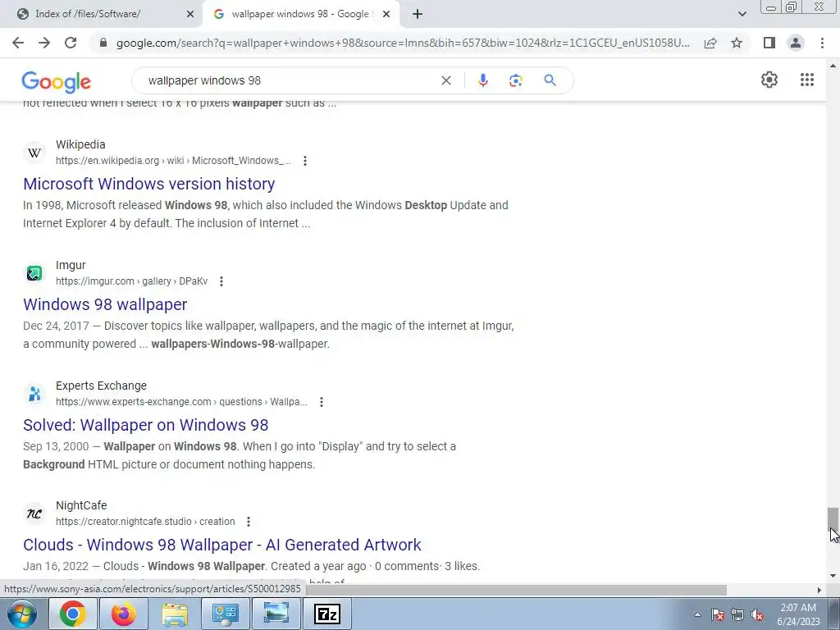
Task: Open Windows Explorer from taskbar
Action: 175,614
